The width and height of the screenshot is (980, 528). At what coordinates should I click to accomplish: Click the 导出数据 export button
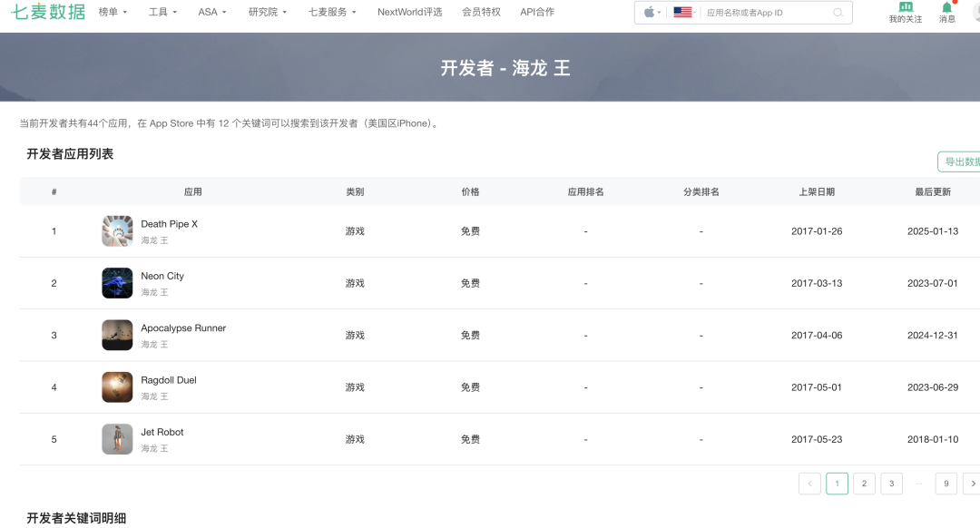(x=959, y=161)
